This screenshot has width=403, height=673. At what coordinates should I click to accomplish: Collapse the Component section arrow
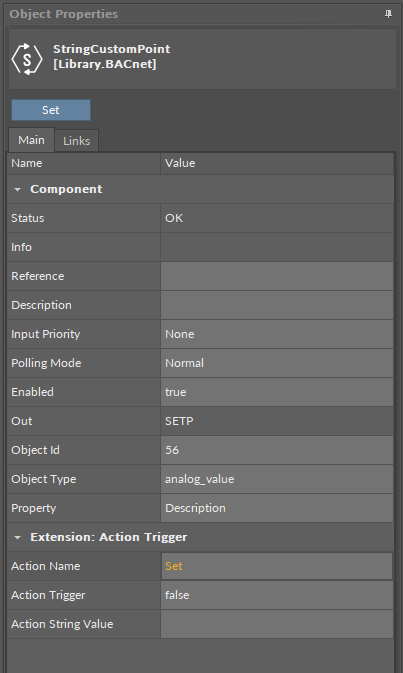point(17,189)
